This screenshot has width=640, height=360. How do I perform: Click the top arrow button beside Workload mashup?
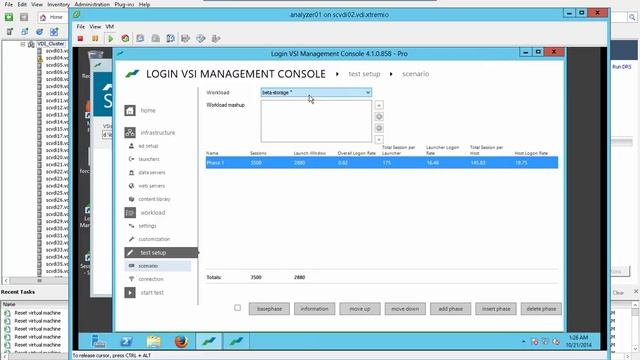point(379,105)
